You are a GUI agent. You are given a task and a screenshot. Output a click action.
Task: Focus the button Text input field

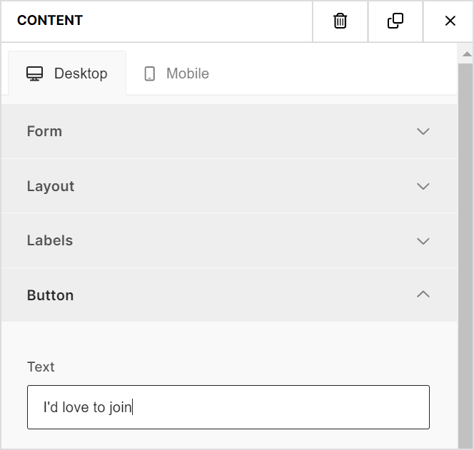click(228, 407)
